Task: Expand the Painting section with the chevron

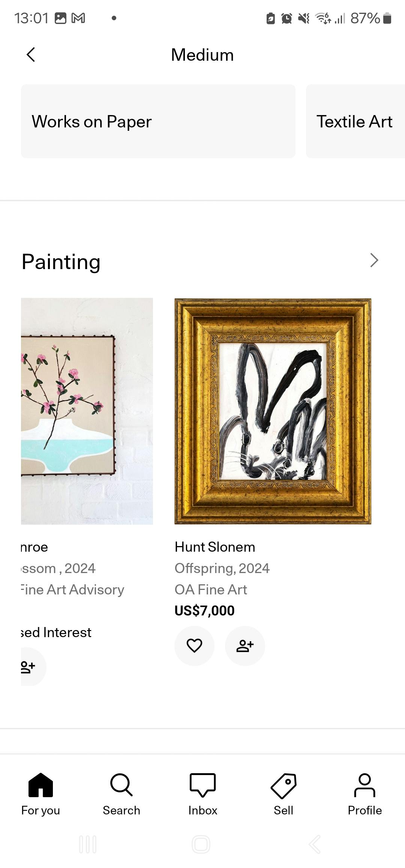Action: pyautogui.click(x=374, y=260)
